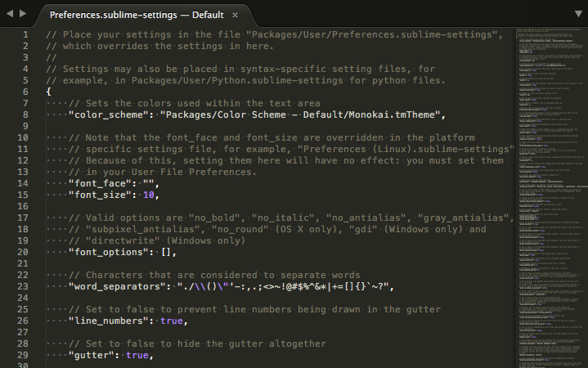Click the font size value 10

pyautogui.click(x=149, y=195)
